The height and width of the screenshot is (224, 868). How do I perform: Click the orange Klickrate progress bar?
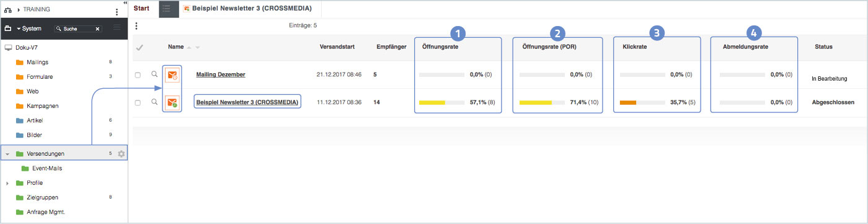tap(628, 102)
